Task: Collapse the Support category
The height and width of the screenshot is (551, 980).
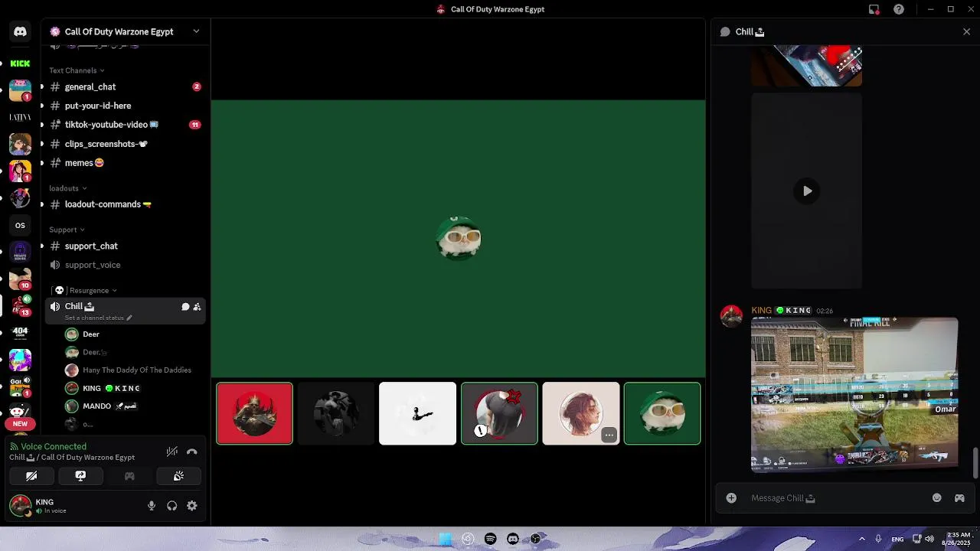Action: point(67,230)
